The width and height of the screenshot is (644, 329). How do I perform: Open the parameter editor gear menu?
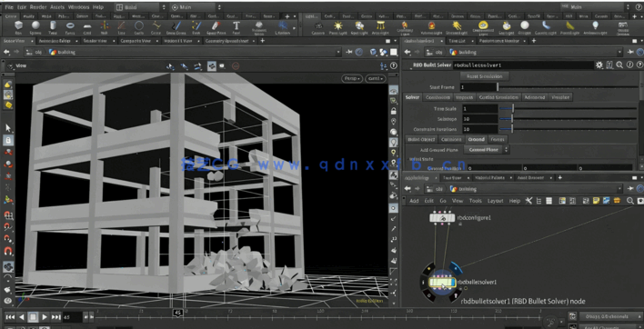[x=599, y=65]
